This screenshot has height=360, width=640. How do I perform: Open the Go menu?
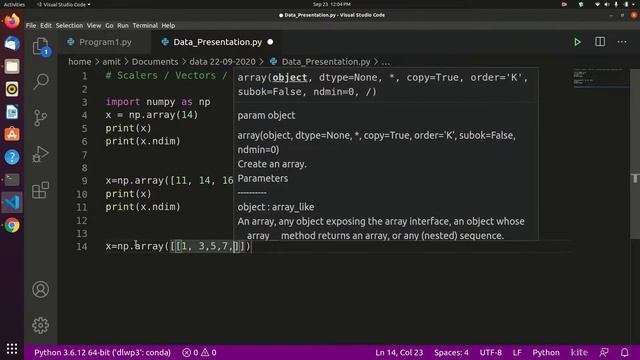tap(109, 25)
